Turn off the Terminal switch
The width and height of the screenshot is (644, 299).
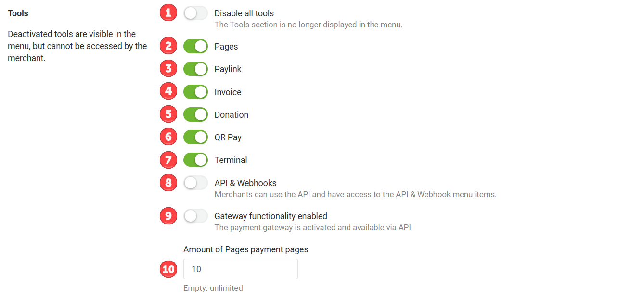pos(195,160)
